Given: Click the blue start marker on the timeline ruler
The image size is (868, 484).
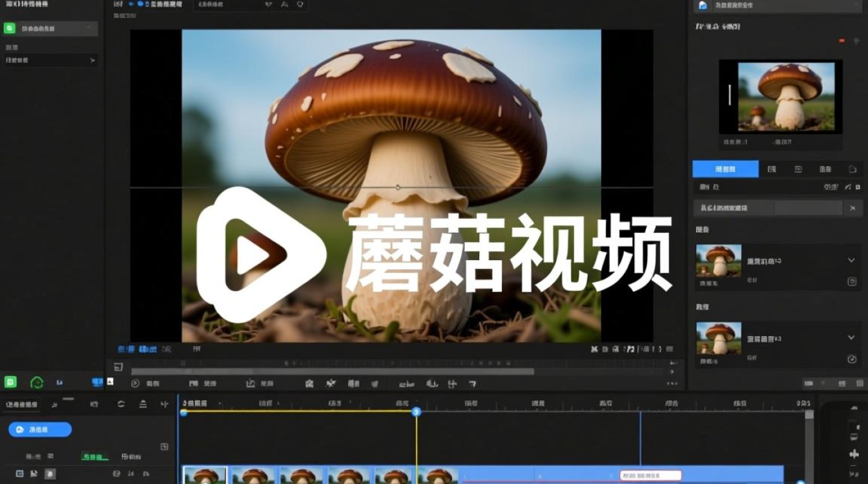Looking at the screenshot, I should [x=183, y=412].
